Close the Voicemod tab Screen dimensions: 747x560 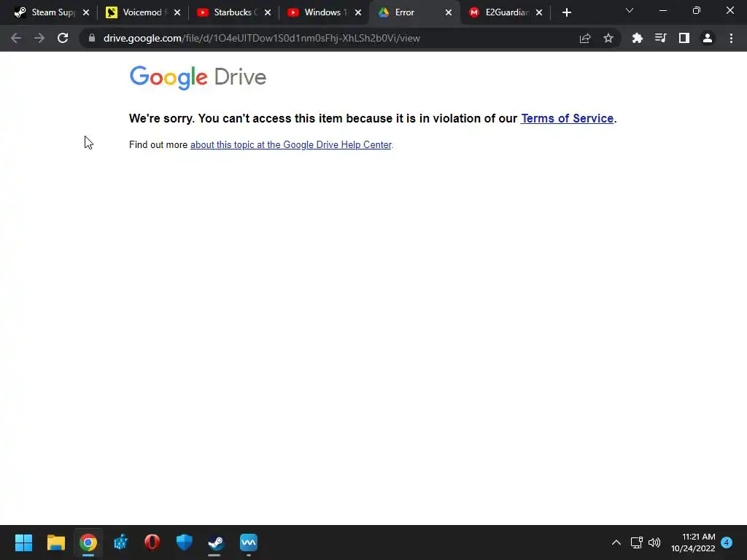click(x=177, y=12)
